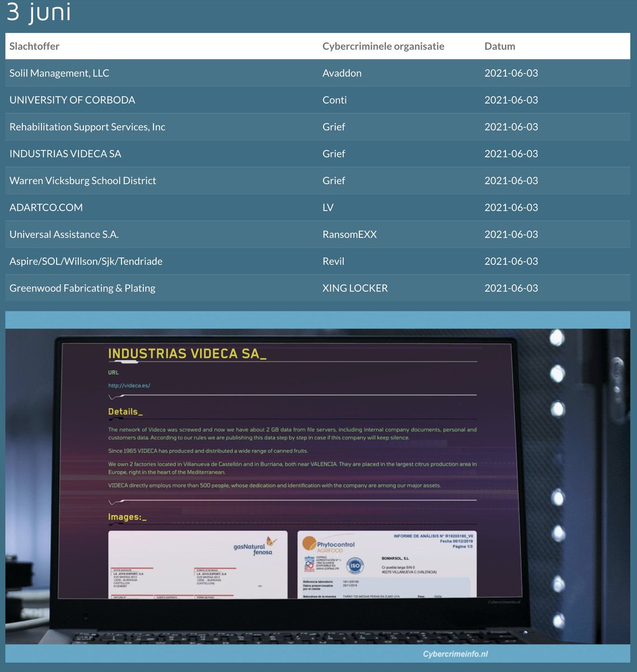Select Rehabilitation Support Services, Inc cell

click(87, 127)
